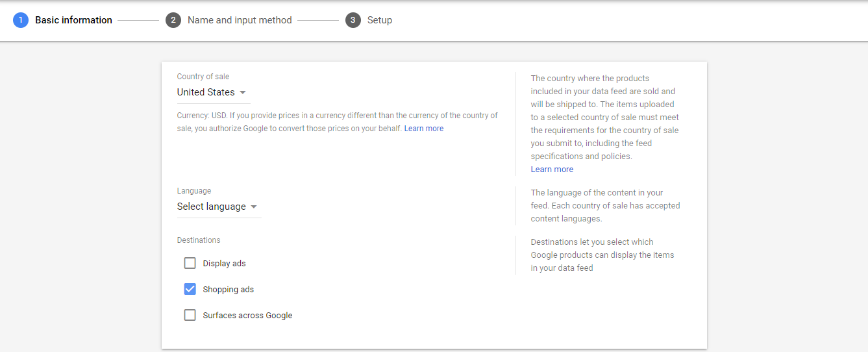Image resolution: width=868 pixels, height=352 pixels.
Task: Open Learn more link under country description
Action: 552,170
